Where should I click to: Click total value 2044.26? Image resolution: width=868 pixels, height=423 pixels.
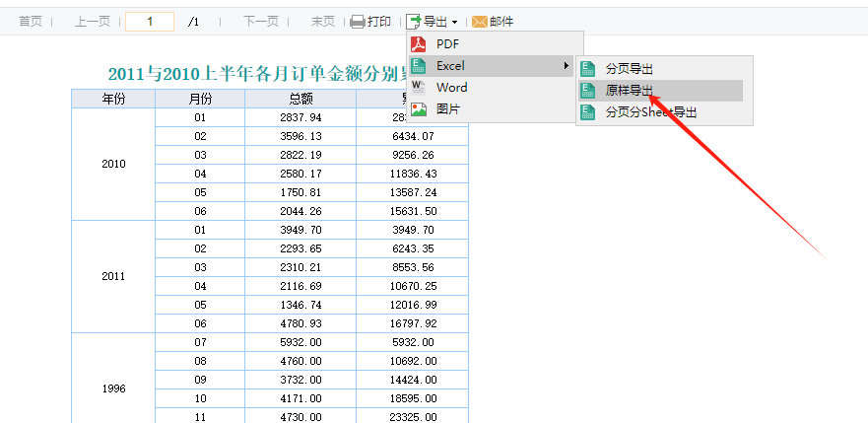(x=300, y=211)
